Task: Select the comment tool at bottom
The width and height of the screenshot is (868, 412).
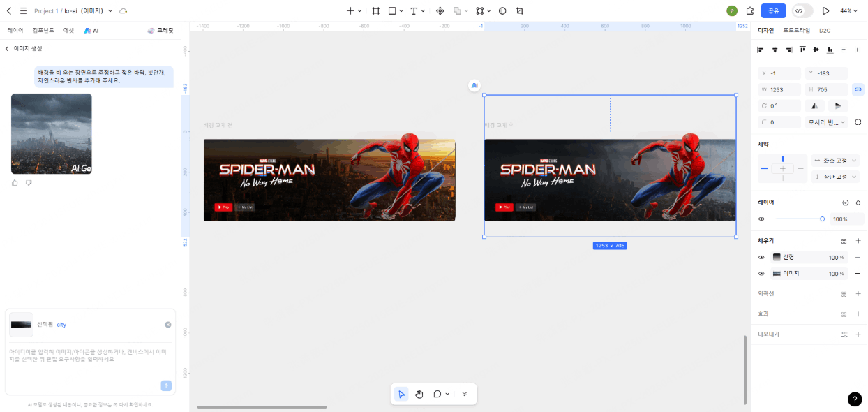Action: (x=437, y=394)
